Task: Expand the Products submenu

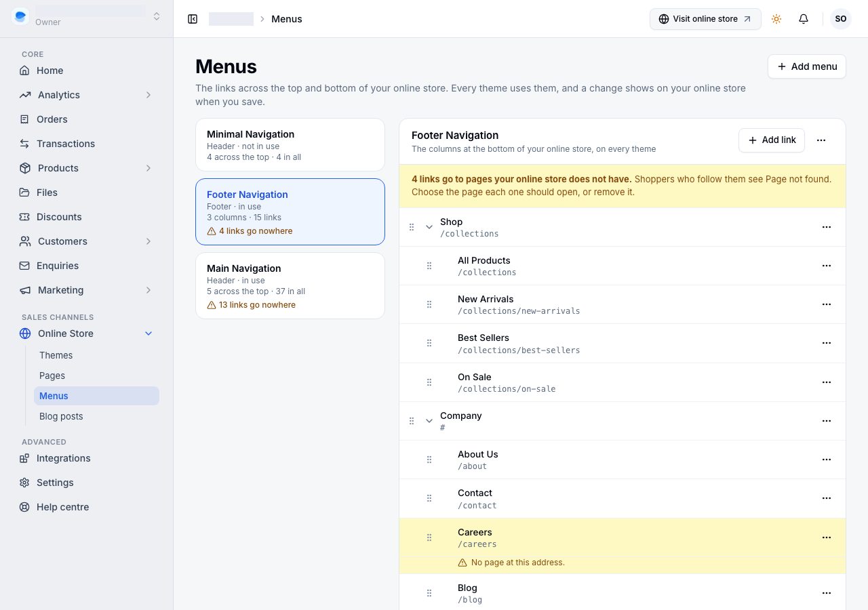Action: (x=149, y=168)
